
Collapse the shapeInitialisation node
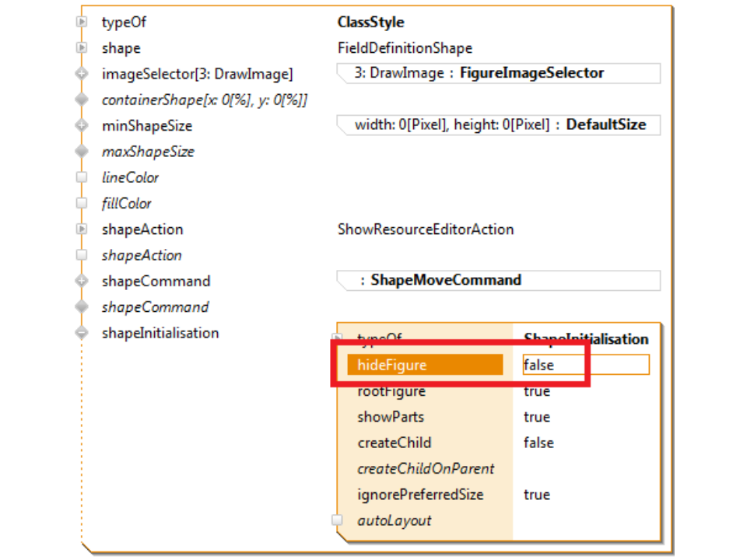coord(82,333)
